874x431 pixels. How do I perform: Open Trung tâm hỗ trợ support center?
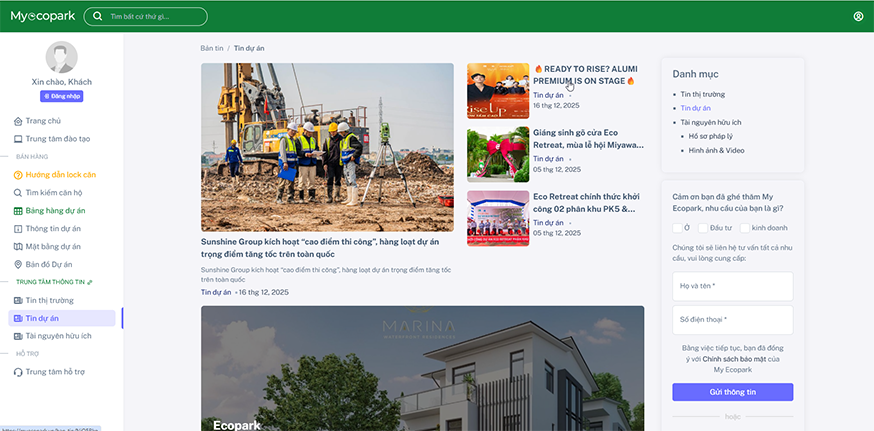(57, 372)
